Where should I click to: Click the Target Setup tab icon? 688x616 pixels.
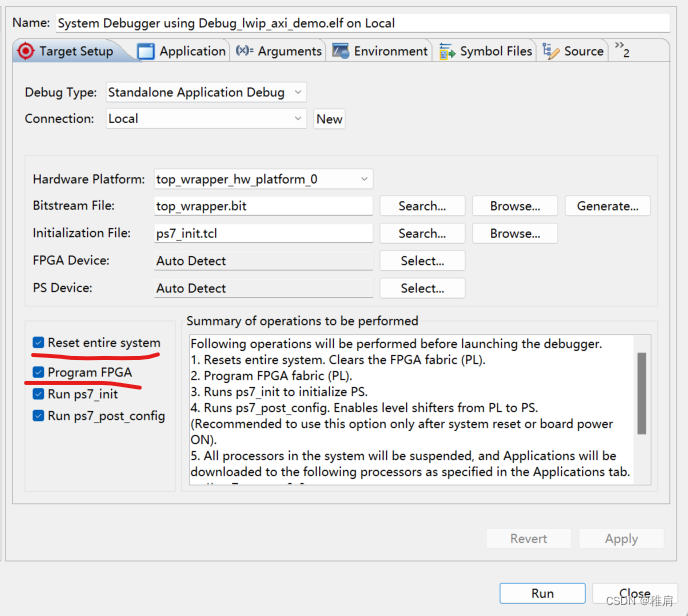click(25, 51)
